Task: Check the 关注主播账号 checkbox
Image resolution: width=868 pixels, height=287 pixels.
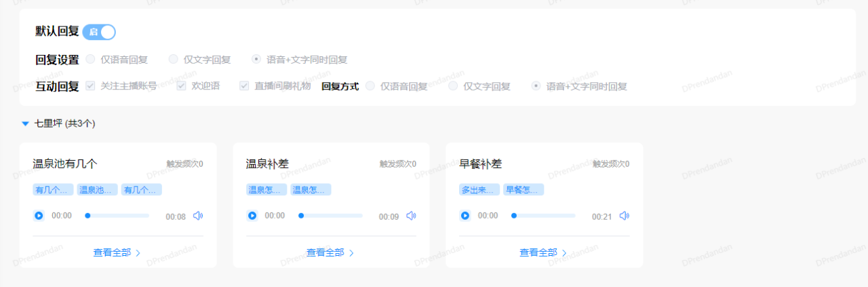Action: tap(90, 86)
